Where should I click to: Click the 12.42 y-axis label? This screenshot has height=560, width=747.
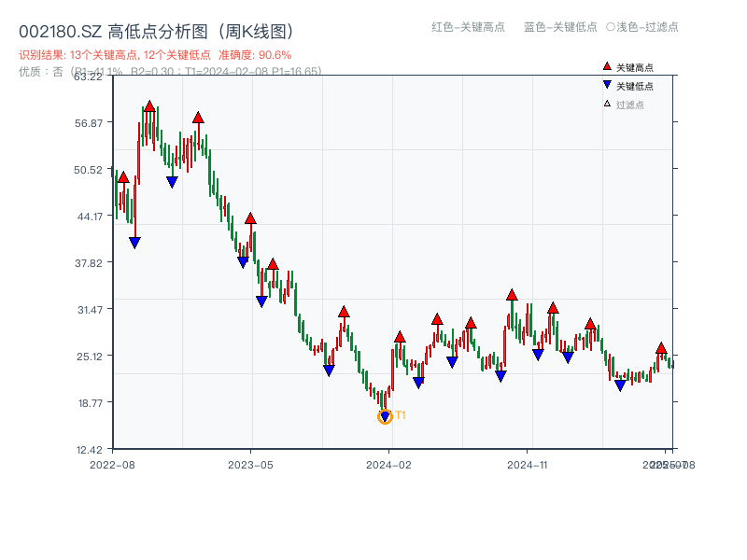pyautogui.click(x=90, y=450)
